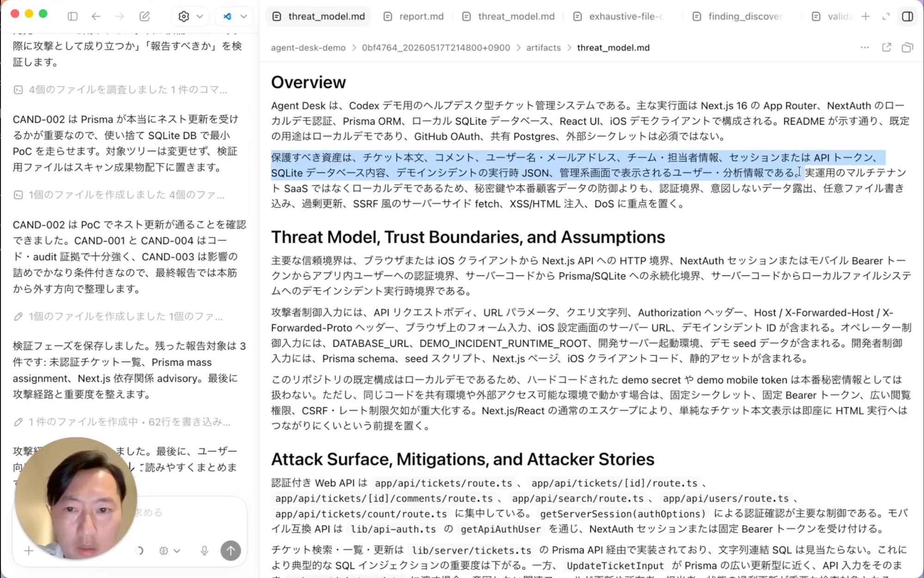Toggle the right side panel

907,16
